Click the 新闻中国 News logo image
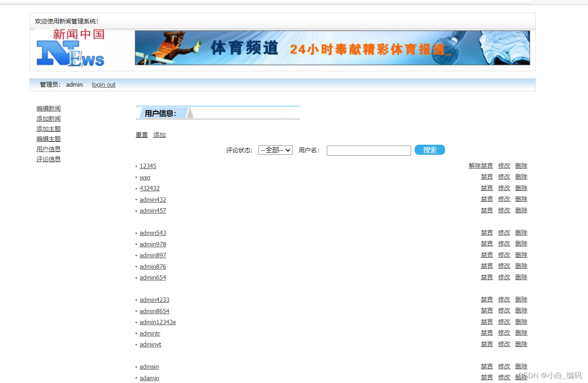 coord(70,47)
